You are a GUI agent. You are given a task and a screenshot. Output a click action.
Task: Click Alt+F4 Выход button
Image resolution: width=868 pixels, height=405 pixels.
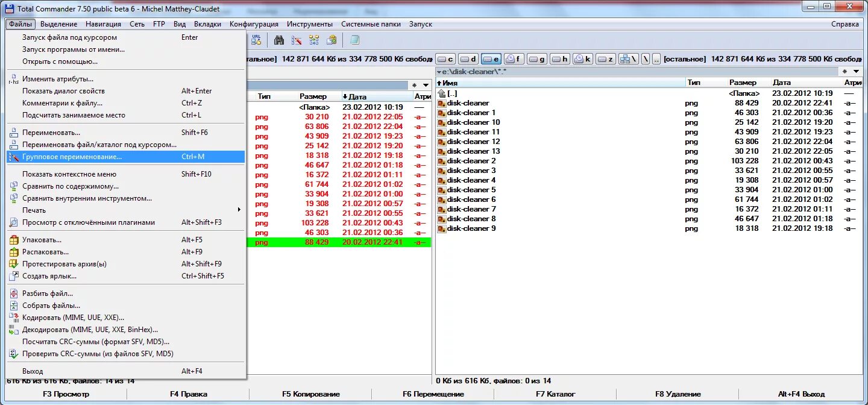(801, 394)
